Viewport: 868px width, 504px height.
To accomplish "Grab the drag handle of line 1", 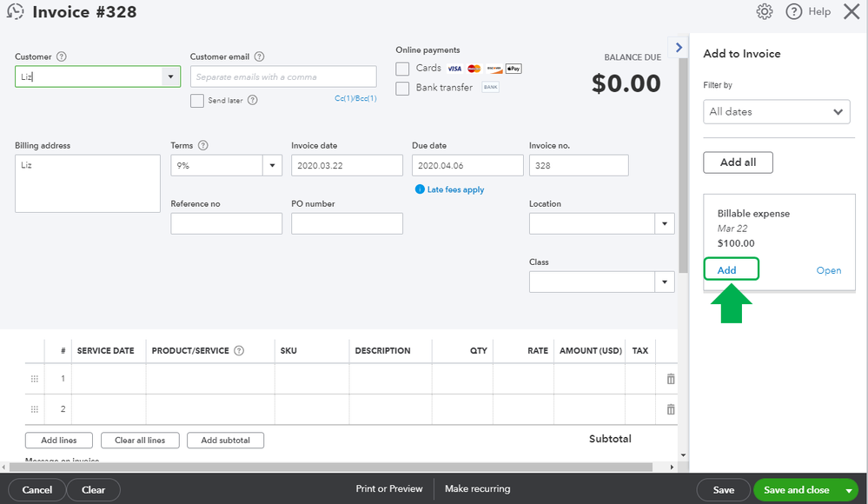I will pos(35,379).
